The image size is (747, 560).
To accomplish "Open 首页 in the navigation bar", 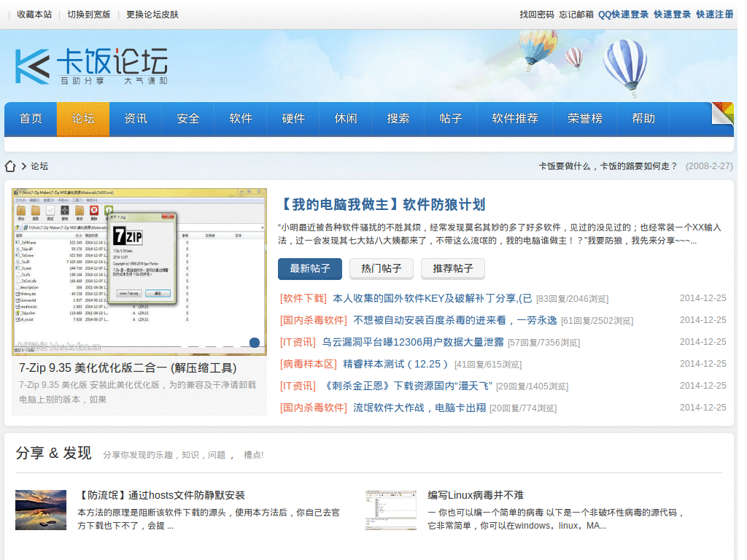I will point(31,119).
